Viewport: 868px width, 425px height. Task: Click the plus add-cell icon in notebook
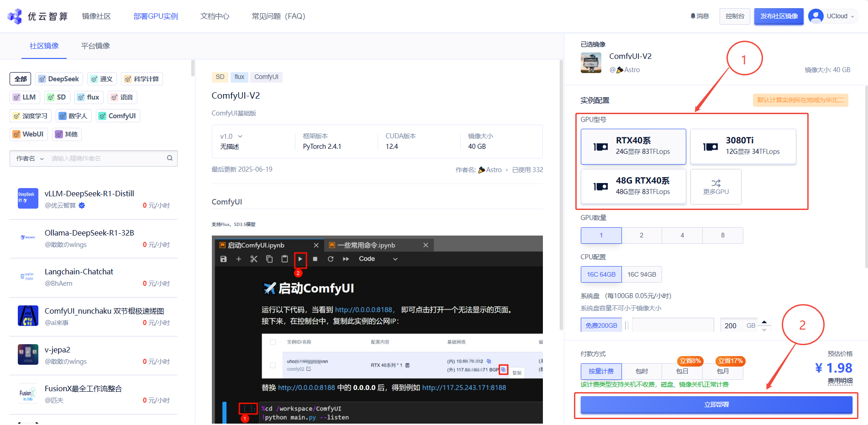click(x=238, y=259)
